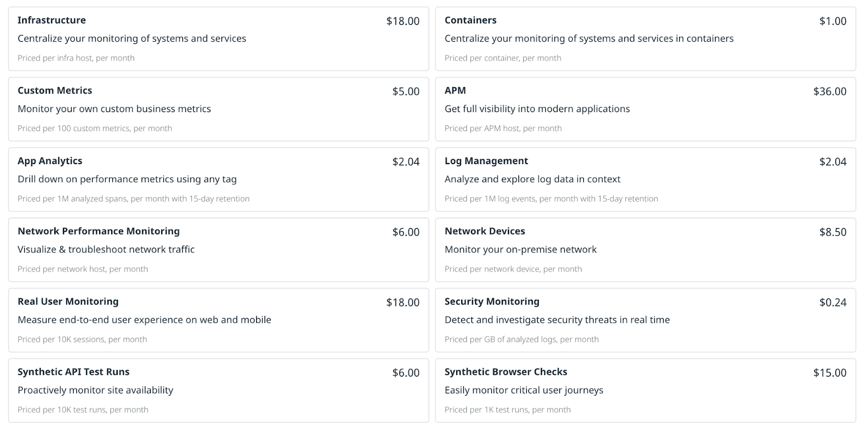
Task: Select the Network Devices heading
Action: pyautogui.click(x=484, y=231)
